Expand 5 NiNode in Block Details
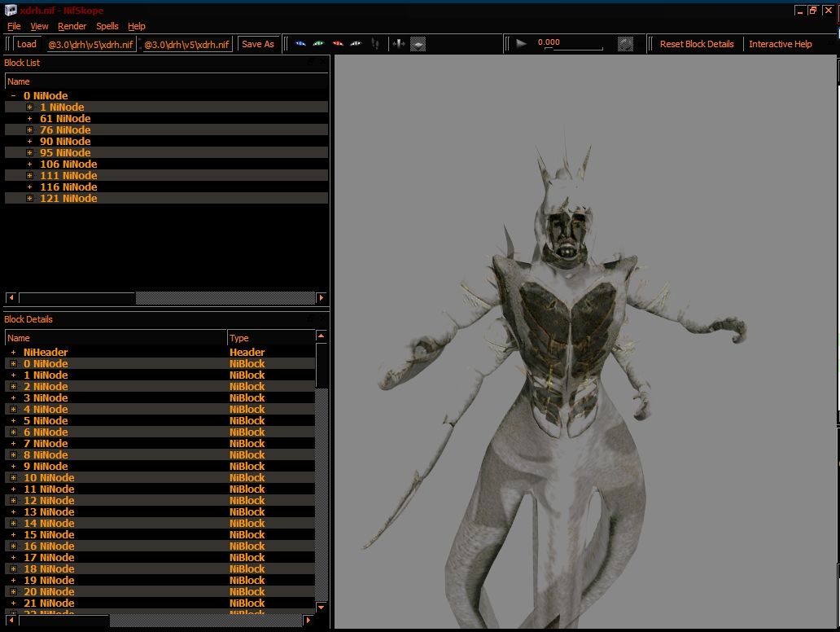This screenshot has height=632, width=840. click(13, 421)
